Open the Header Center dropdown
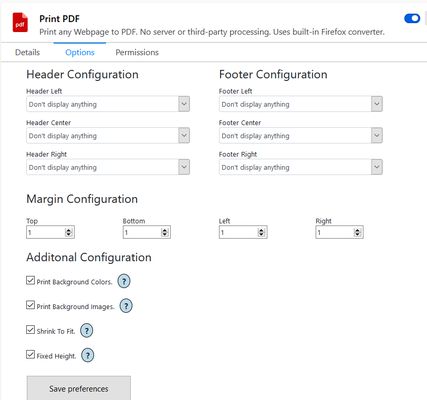The width and height of the screenshot is (427, 400). click(x=108, y=136)
